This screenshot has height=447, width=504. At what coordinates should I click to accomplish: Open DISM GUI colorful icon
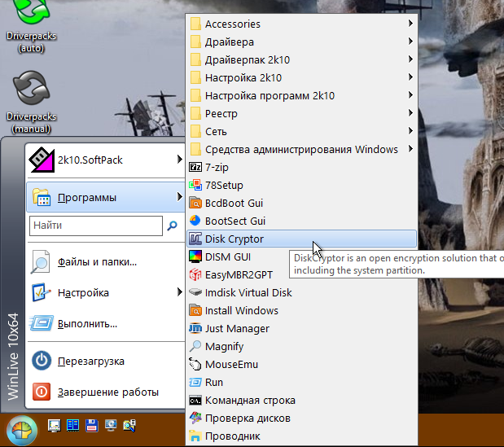point(195,256)
